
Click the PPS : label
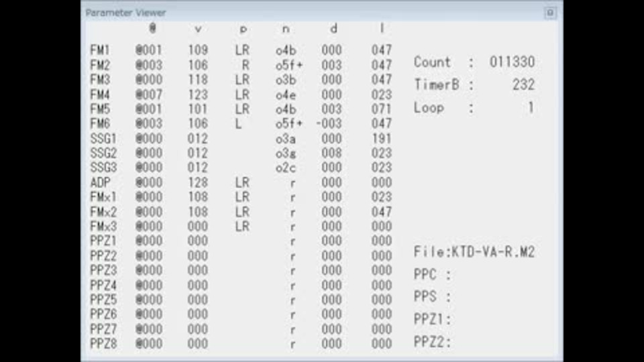click(433, 296)
